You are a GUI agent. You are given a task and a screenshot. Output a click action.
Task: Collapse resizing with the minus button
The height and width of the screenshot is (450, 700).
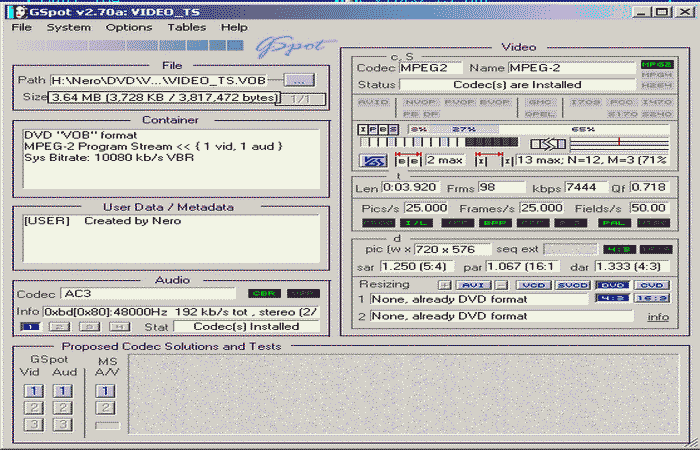pyautogui.click(x=500, y=284)
